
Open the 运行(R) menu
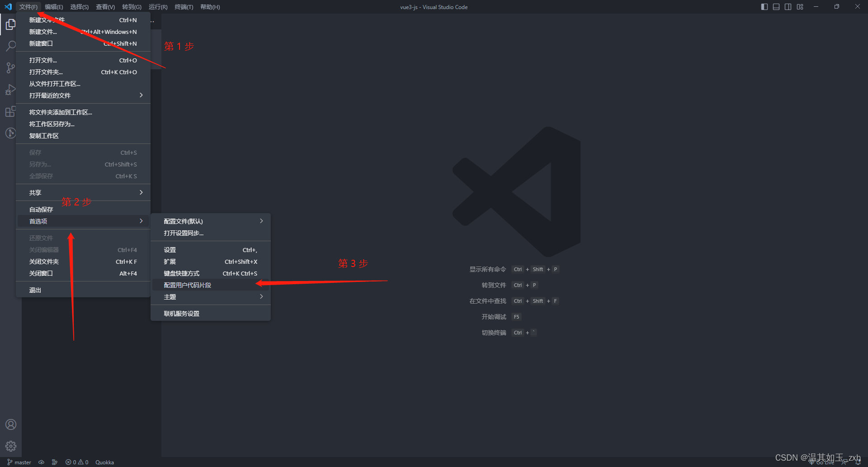(x=158, y=7)
